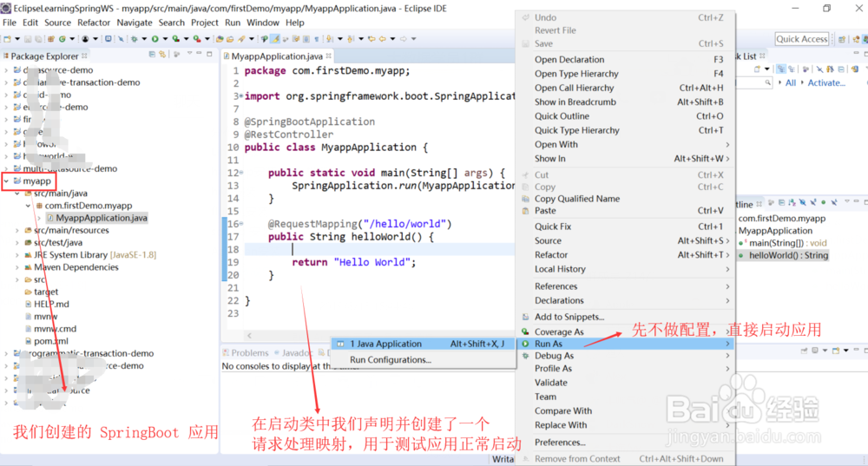The width and height of the screenshot is (868, 466).
Task: Toggle Hide Fields icon in Outline
Action: tap(803, 203)
